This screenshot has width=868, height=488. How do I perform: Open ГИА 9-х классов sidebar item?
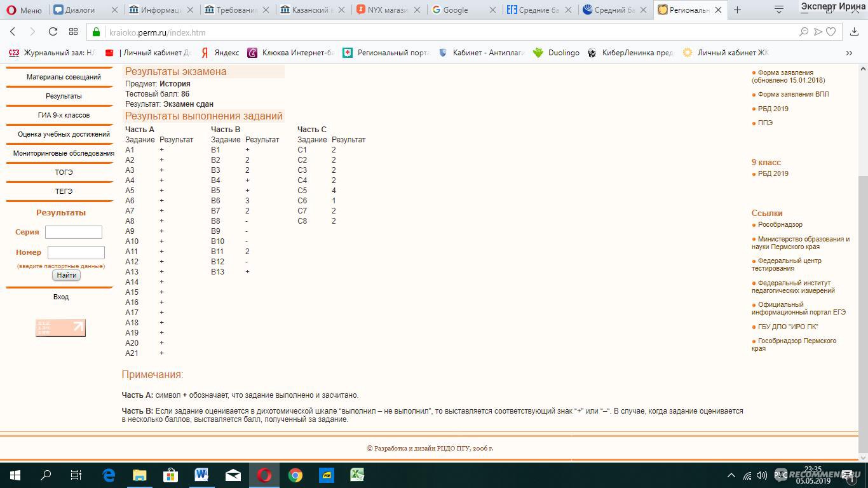point(64,115)
